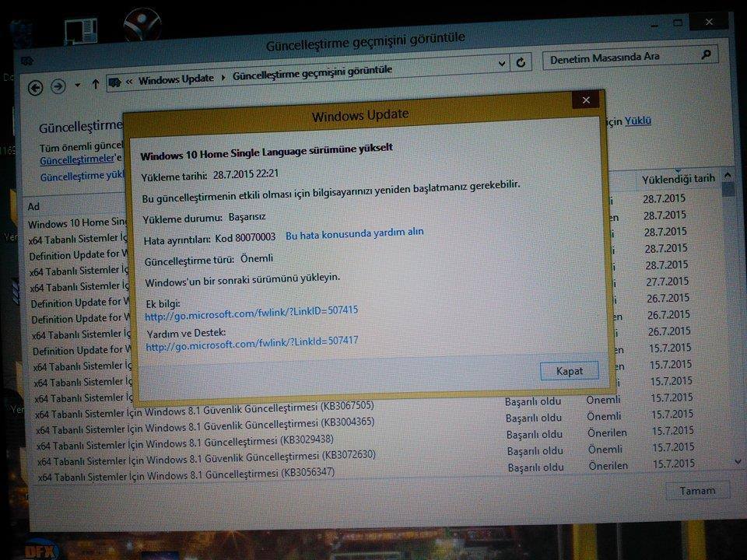
Task: Click the Denetim Masasında Ara search box
Action: click(629, 58)
